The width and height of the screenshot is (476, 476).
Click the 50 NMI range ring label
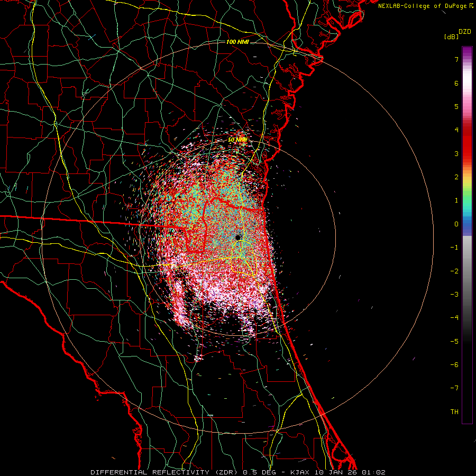pyautogui.click(x=237, y=140)
